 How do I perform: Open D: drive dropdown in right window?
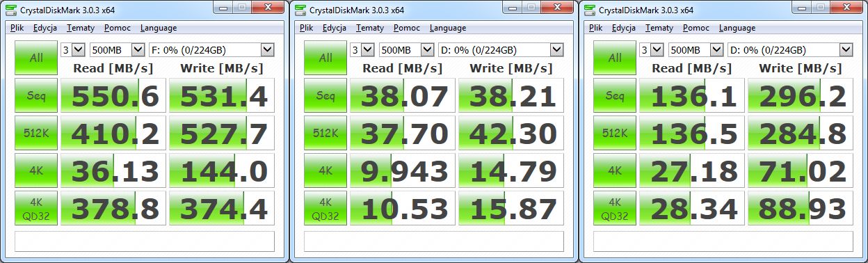[790, 50]
